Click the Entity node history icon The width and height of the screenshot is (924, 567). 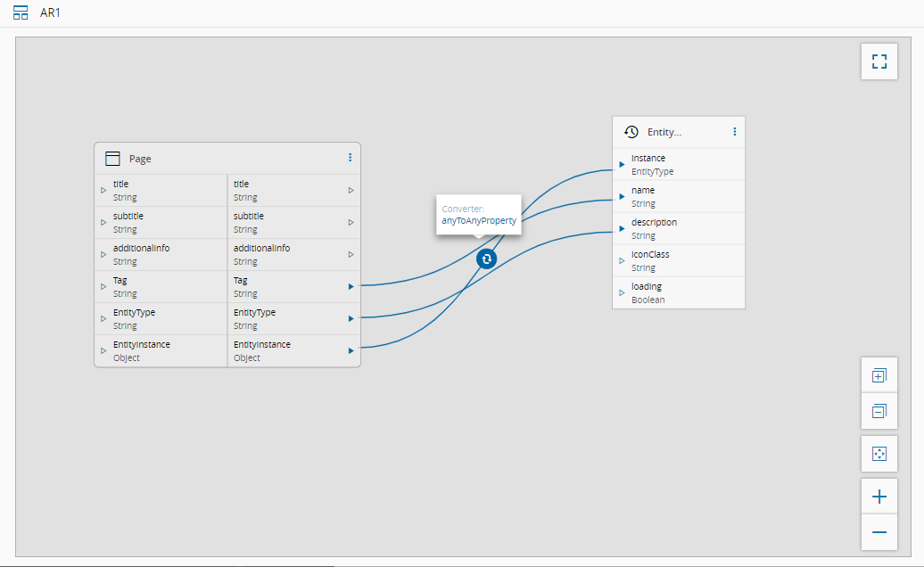(x=631, y=132)
